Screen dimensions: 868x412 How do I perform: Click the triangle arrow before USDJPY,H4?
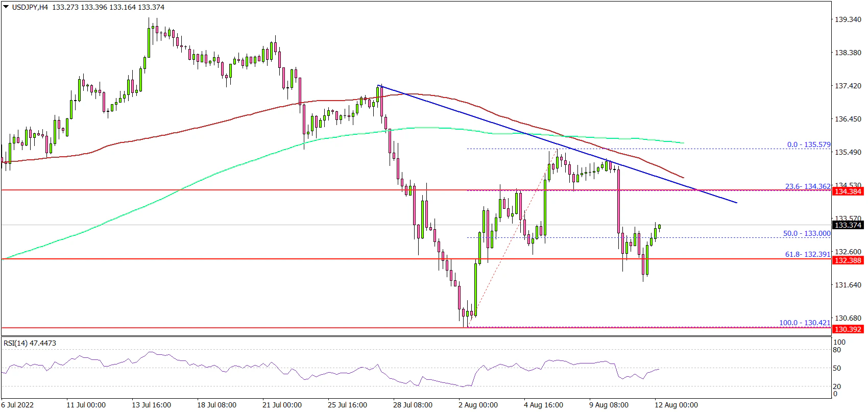[x=6, y=7]
